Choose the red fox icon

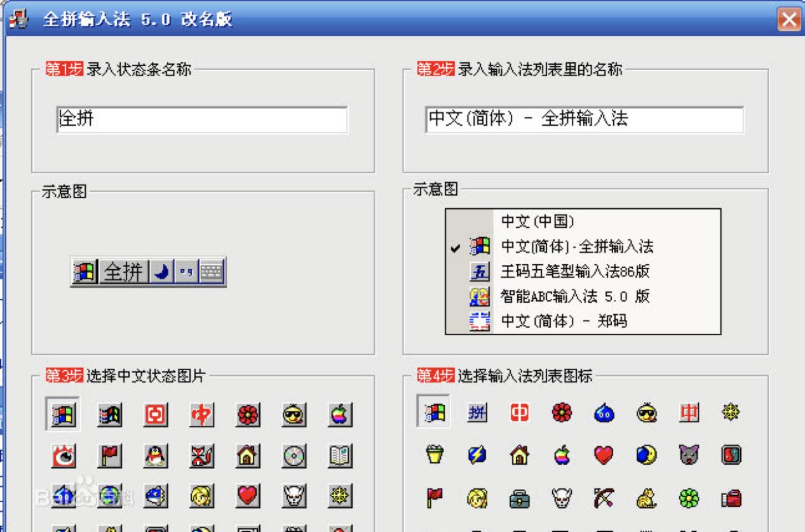[x=201, y=455]
